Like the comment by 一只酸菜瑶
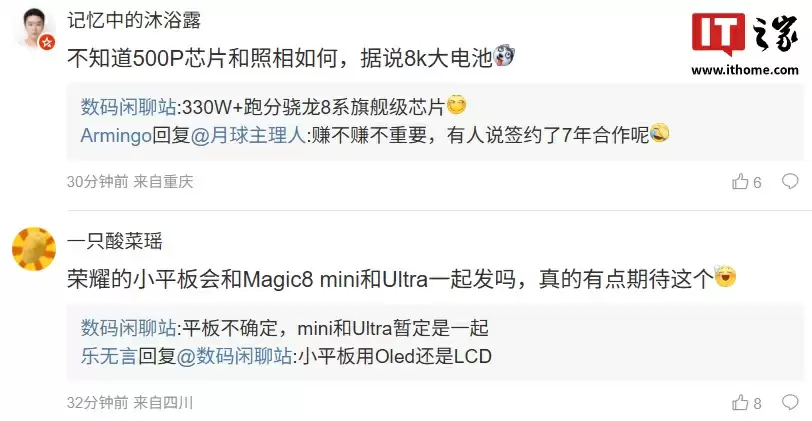This screenshot has width=812, height=421. pos(746,403)
